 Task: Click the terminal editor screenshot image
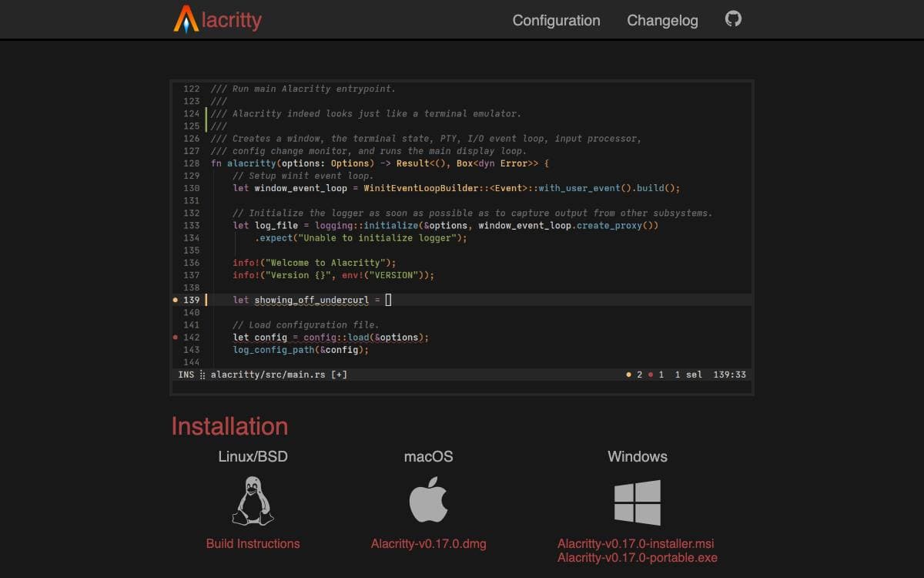pyautogui.click(x=462, y=237)
